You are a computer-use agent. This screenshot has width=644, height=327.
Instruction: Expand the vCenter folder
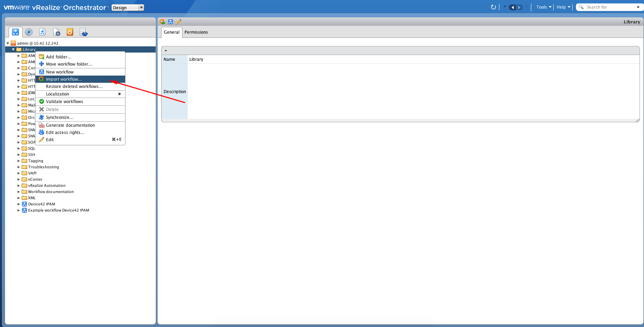[19, 179]
